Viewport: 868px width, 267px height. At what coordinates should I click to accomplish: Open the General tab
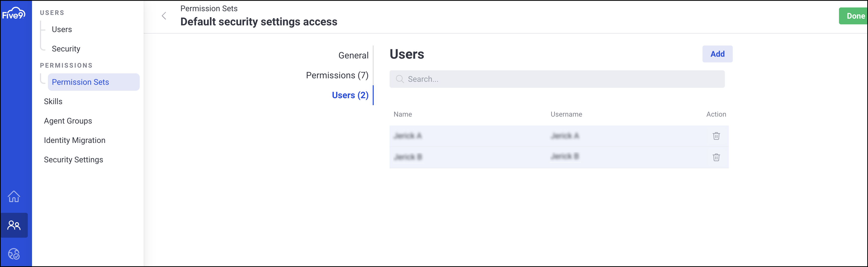point(353,55)
